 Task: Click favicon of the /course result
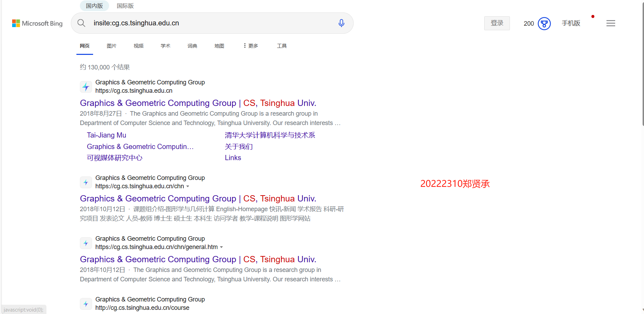86,304
